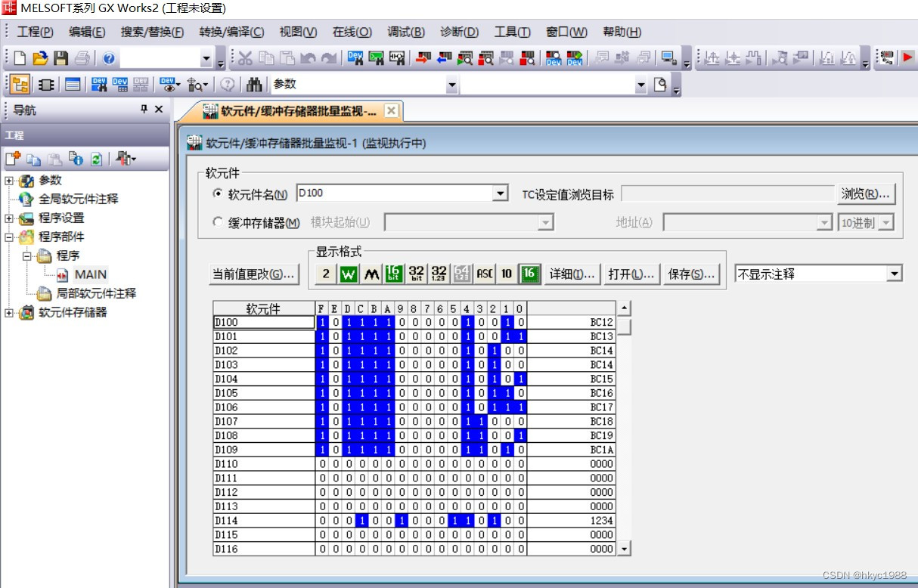Pin the 导航 panel

(144, 110)
